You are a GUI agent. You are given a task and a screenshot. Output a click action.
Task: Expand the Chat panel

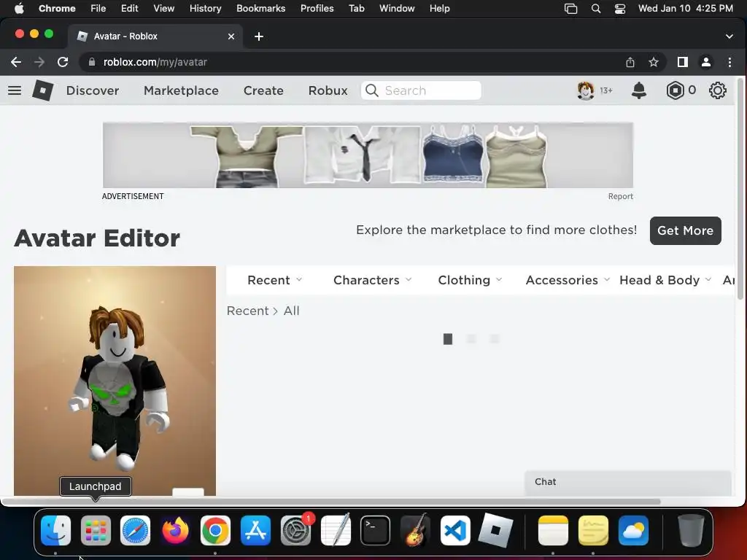[628, 483]
